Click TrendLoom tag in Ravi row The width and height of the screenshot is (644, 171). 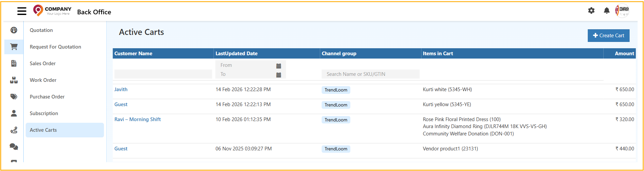pos(336,120)
